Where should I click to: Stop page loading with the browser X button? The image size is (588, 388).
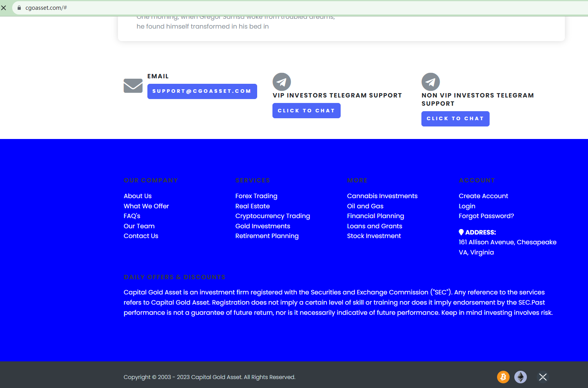click(x=4, y=8)
